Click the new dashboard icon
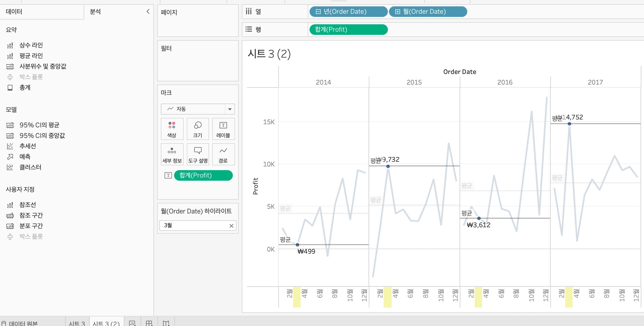644x326 pixels. (x=149, y=323)
